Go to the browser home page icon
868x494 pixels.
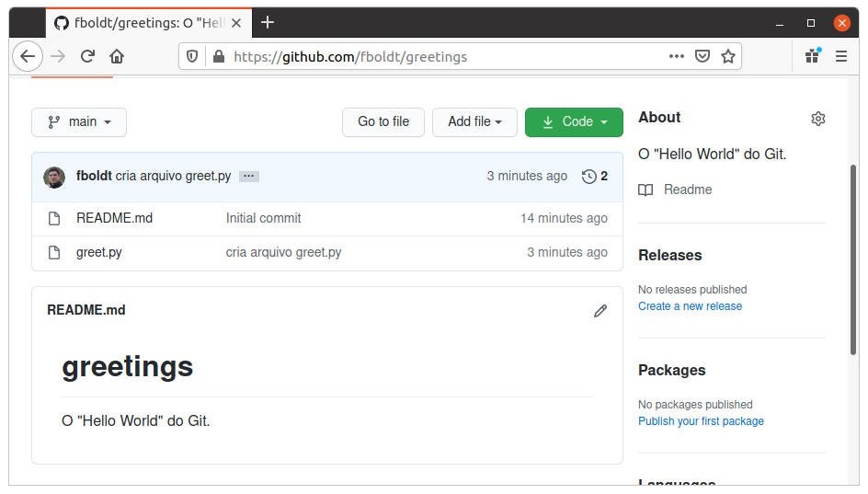[117, 56]
